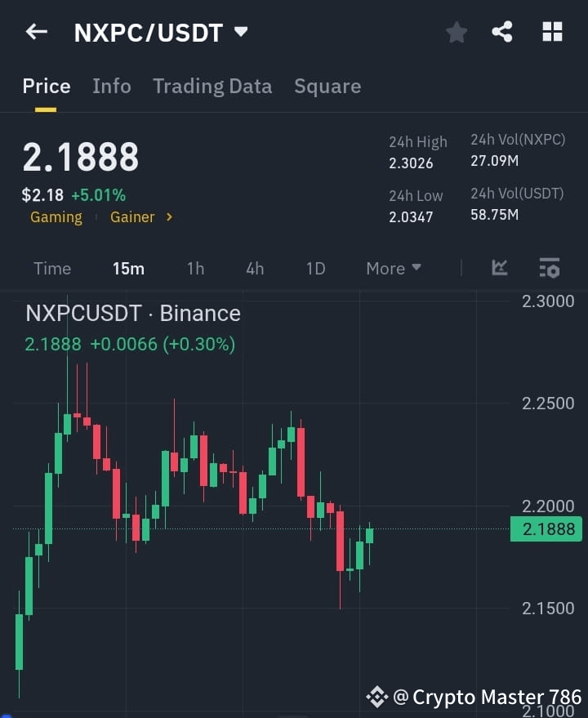Open the indicator settings icon above the chart
The width and height of the screenshot is (588, 718).
pos(549,268)
